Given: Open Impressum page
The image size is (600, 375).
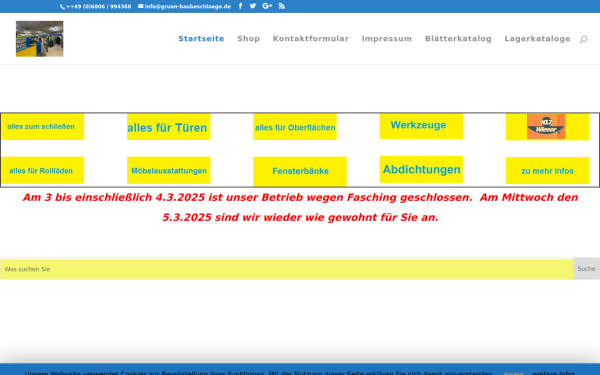Looking at the screenshot, I should [x=387, y=39].
